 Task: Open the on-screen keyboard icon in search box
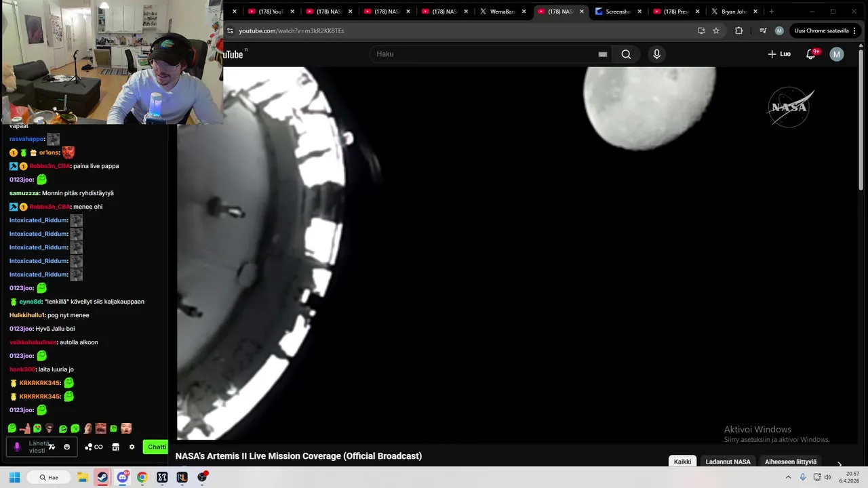[602, 54]
